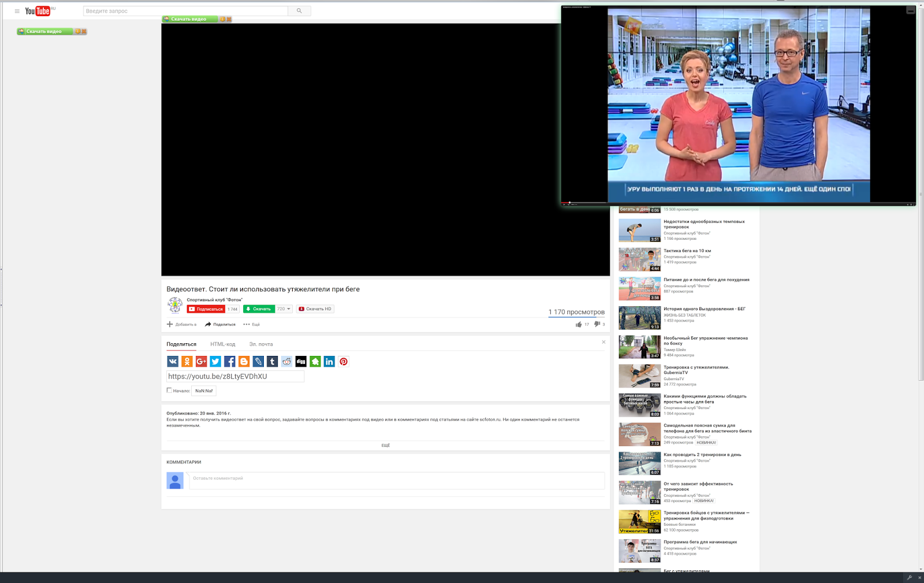Image resolution: width=924 pixels, height=583 pixels.
Task: Open channel name 'Спортивный клуб "Фотон"' under the title
Action: tap(214, 300)
